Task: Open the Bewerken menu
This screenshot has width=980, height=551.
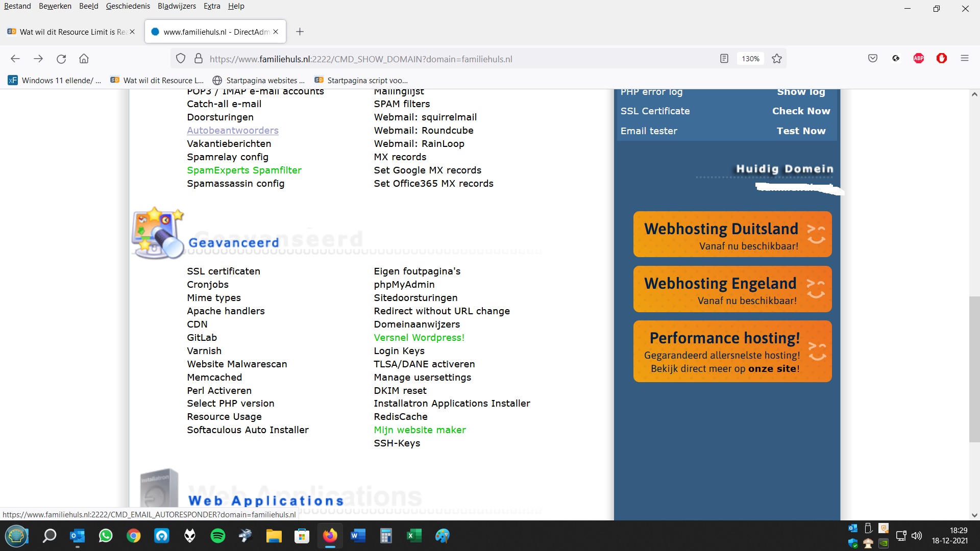Action: [x=55, y=6]
